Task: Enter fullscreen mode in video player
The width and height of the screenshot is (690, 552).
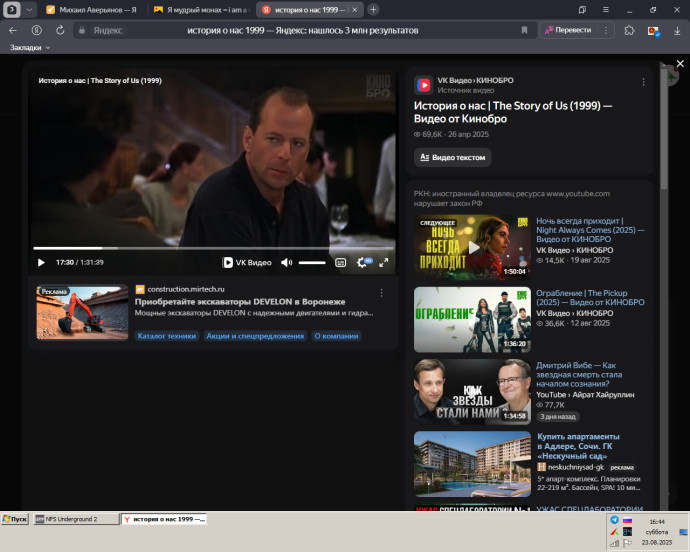Action: [x=384, y=262]
